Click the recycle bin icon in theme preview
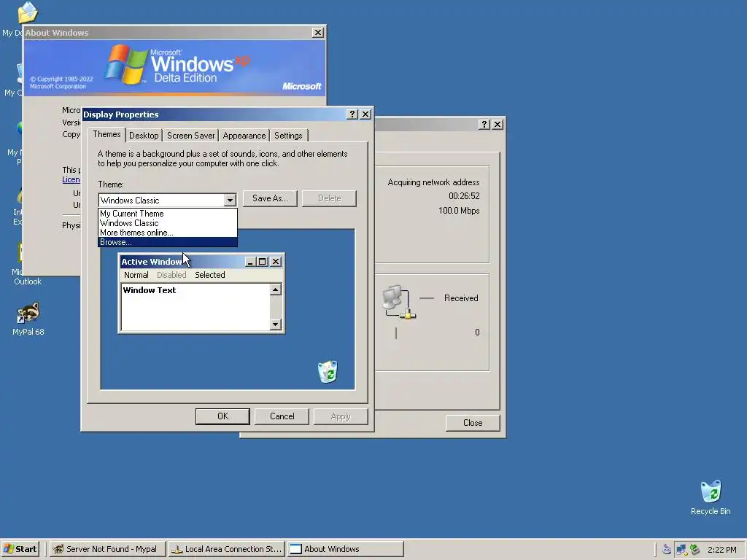 [x=328, y=372]
